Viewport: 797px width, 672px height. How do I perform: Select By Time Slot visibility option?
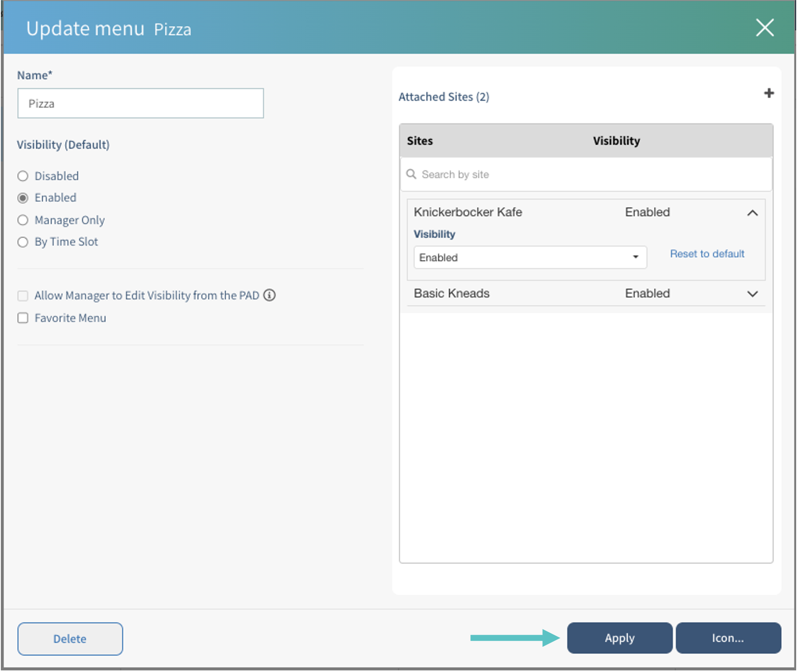coord(23,242)
